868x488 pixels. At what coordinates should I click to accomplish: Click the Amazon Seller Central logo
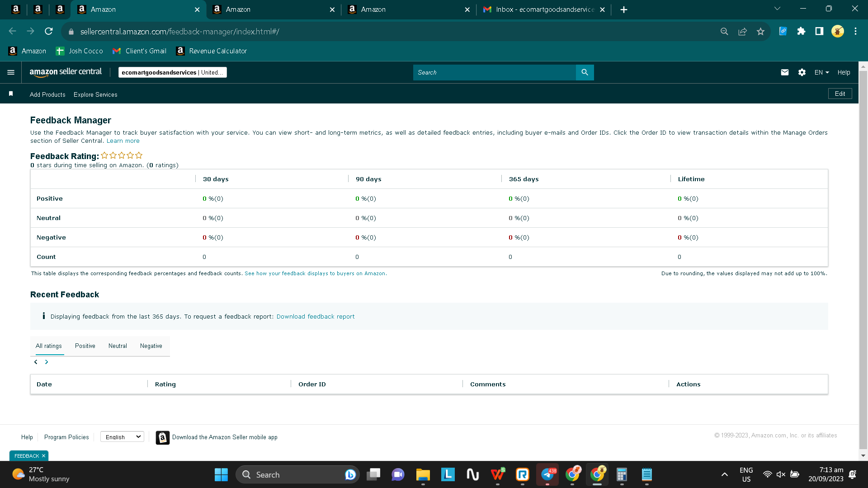[66, 72]
